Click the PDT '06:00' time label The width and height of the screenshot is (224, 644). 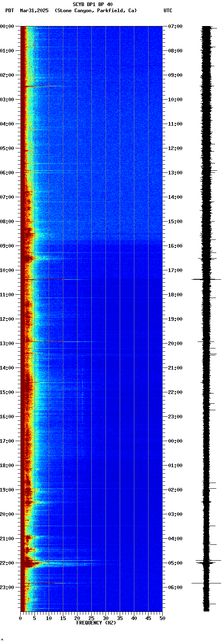click(7, 173)
